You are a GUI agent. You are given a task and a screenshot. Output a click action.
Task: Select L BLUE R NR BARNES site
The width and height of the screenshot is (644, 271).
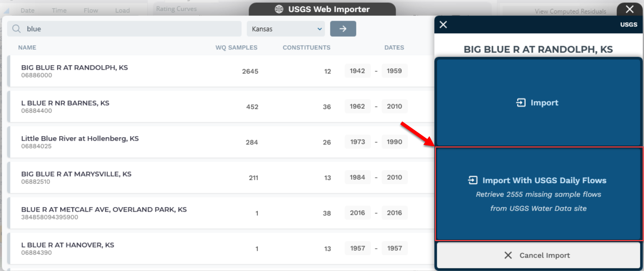point(65,106)
